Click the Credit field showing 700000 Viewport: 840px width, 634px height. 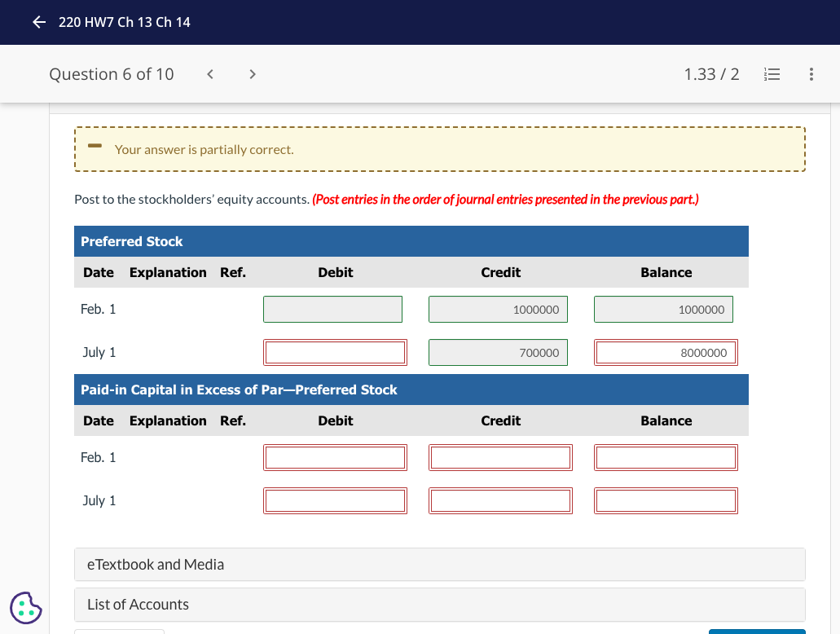point(498,351)
